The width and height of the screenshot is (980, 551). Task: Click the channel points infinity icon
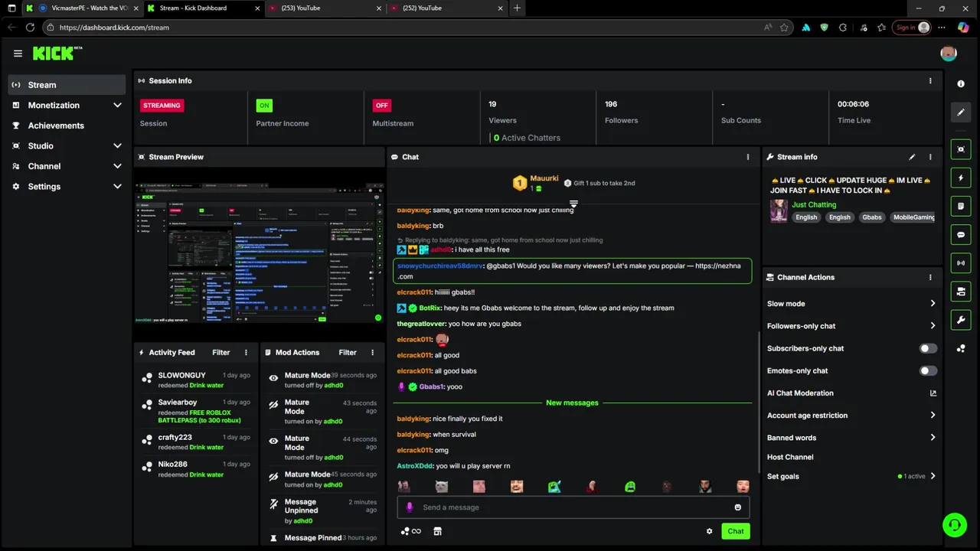tap(411, 531)
